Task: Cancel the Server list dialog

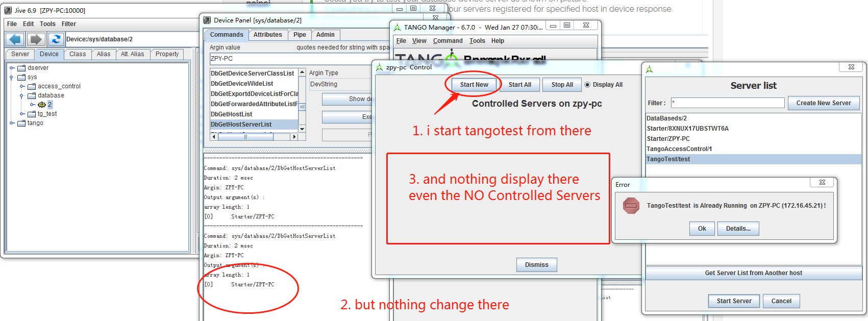Action: coord(781,301)
